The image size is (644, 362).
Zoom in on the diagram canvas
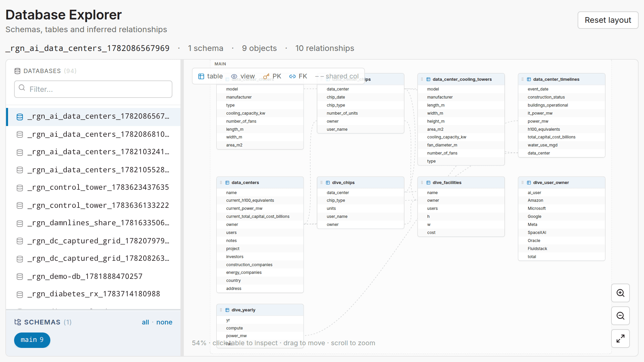click(621, 293)
